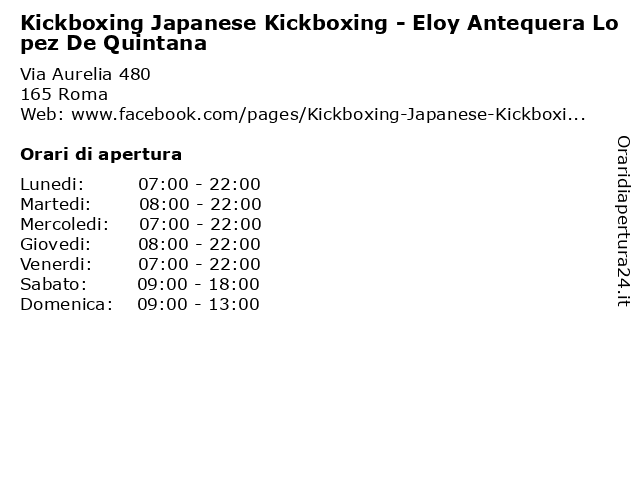Click Martedi hours 08:00 - 22:00
640x480 pixels.
(200, 204)
